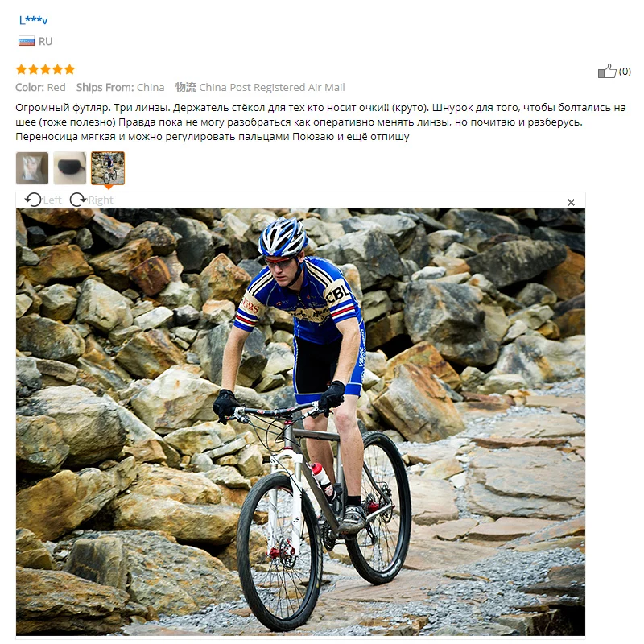The width and height of the screenshot is (644, 644).
Task: Open the first review thumbnail of the package
Action: (x=32, y=168)
